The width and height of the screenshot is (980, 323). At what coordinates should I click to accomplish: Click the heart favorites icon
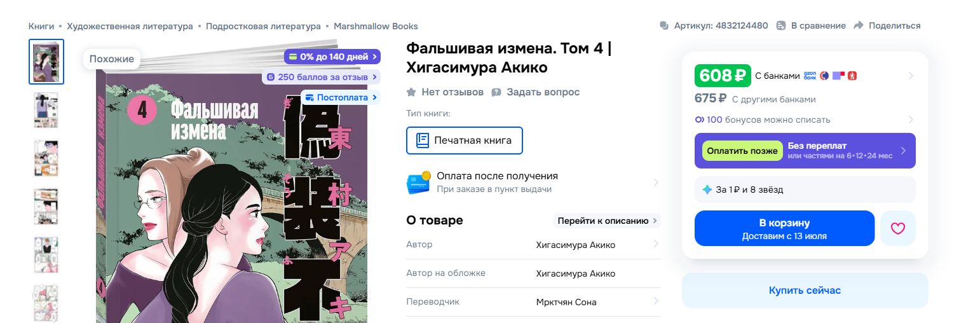pyautogui.click(x=897, y=228)
